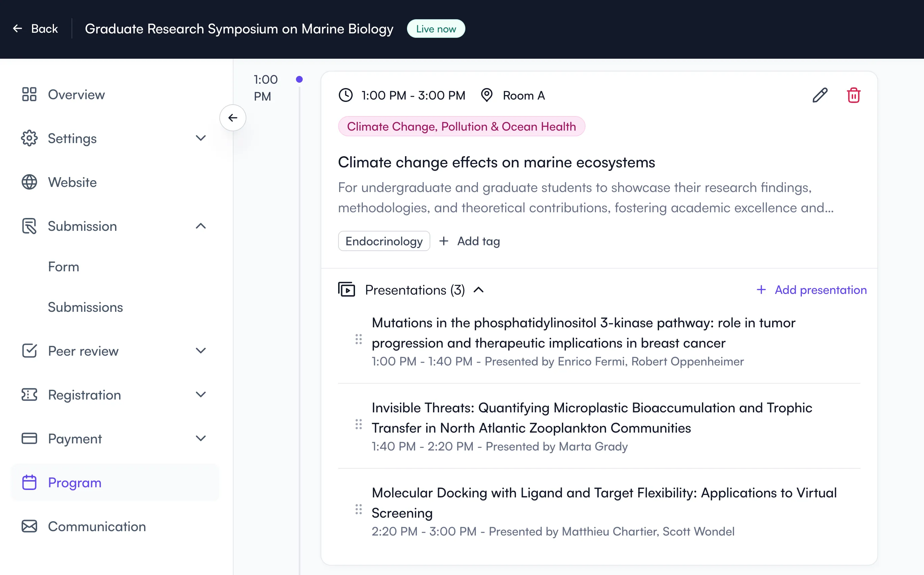
Task: Click the 1:00 PM - 3:00 PM time text
Action: 413,95
